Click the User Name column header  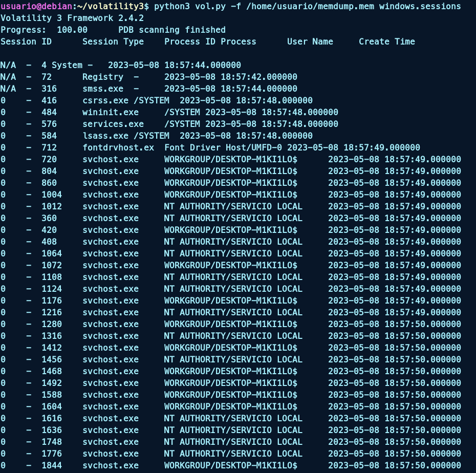(310, 41)
